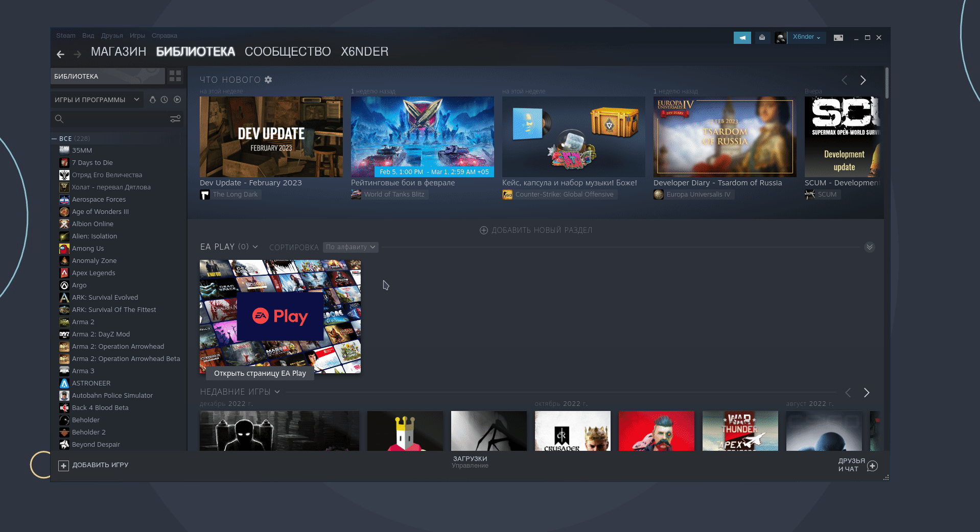The image size is (980, 532).
Task: Open the Dev Update February 2023 thumbnail
Action: [271, 137]
